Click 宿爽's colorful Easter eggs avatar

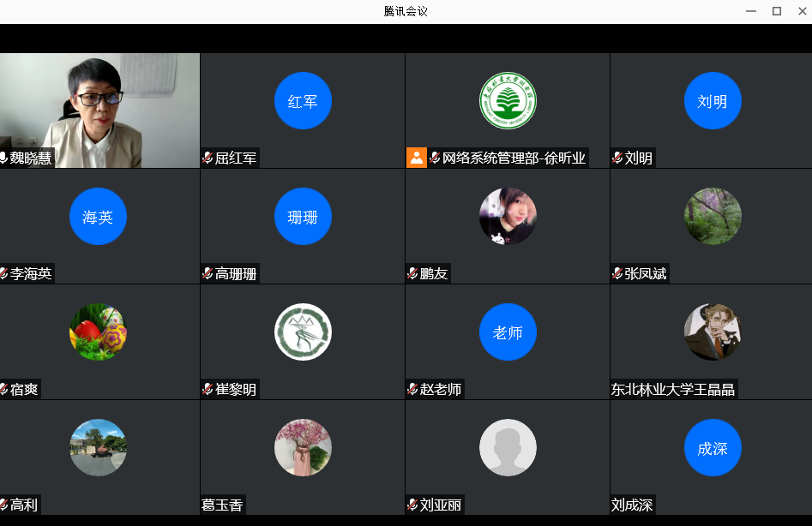tap(98, 332)
